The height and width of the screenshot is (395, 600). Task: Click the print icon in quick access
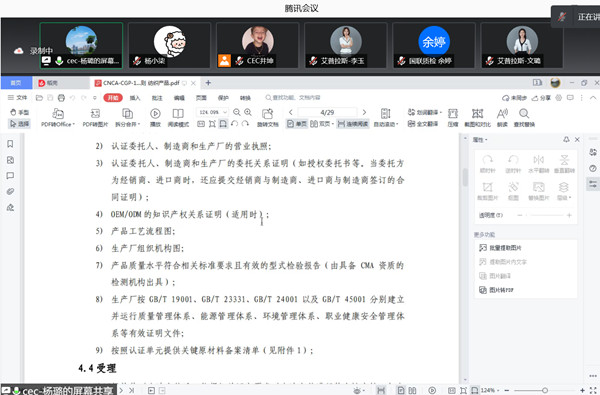point(61,98)
